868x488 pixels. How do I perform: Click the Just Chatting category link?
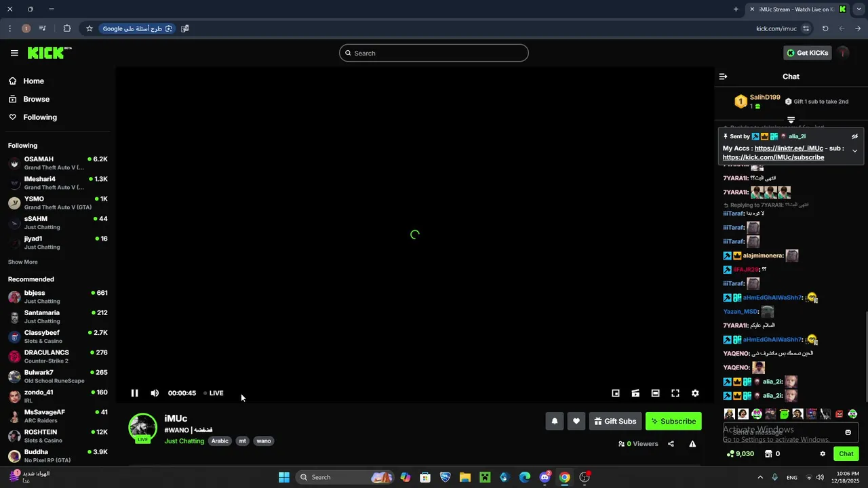tap(184, 441)
